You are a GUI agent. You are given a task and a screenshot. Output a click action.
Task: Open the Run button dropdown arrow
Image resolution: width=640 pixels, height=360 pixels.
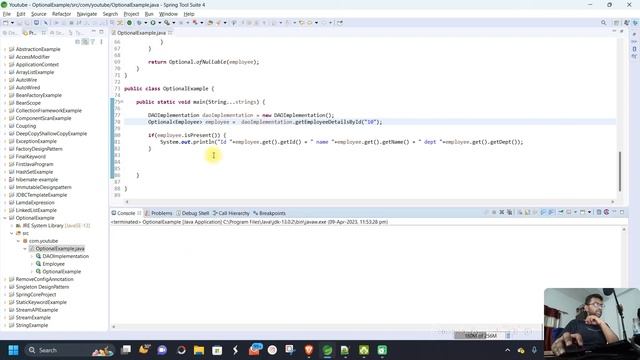[x=159, y=23]
